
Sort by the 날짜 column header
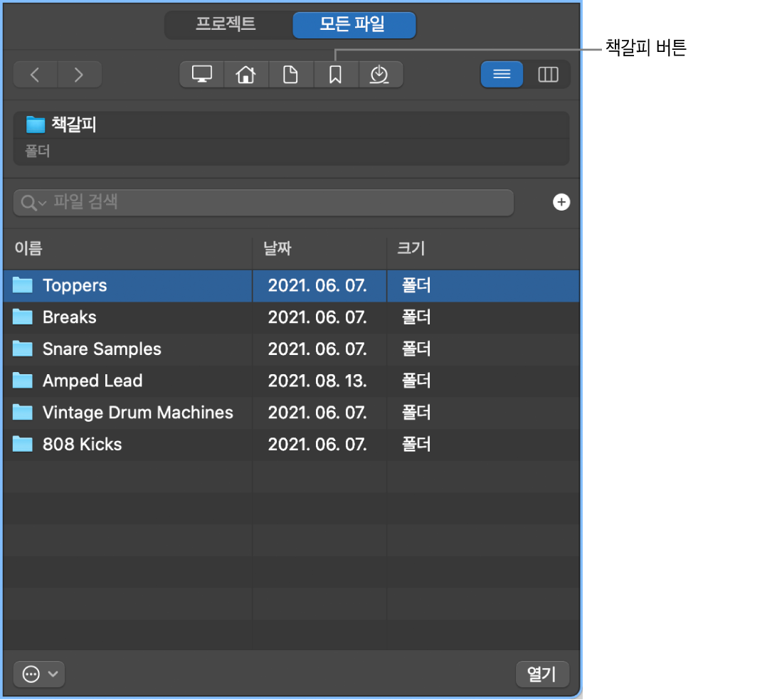coord(277,248)
